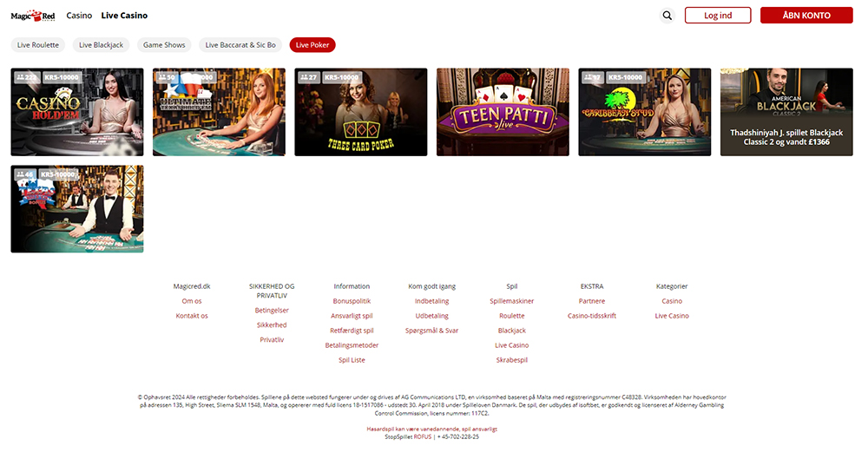This screenshot has height=459, width=868.
Task: Open the Sikkerhed footer link
Action: tap(272, 325)
